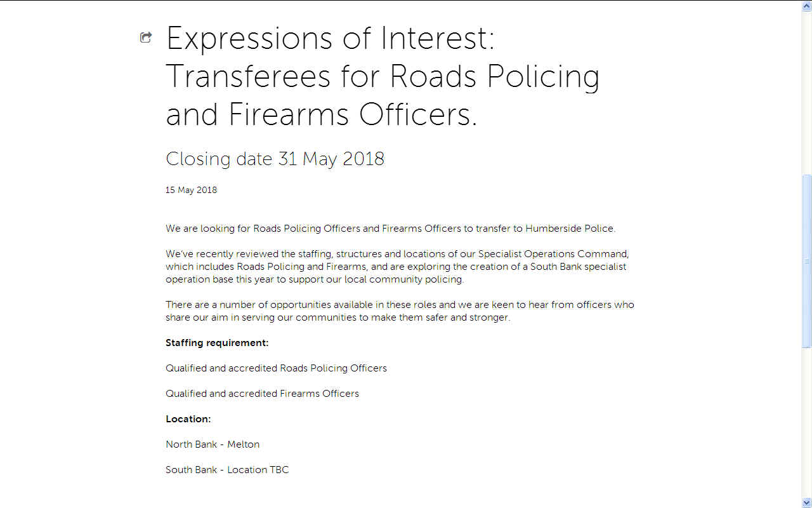The width and height of the screenshot is (812, 508).
Task: Click the share icon beside the headline
Action: coord(146,37)
